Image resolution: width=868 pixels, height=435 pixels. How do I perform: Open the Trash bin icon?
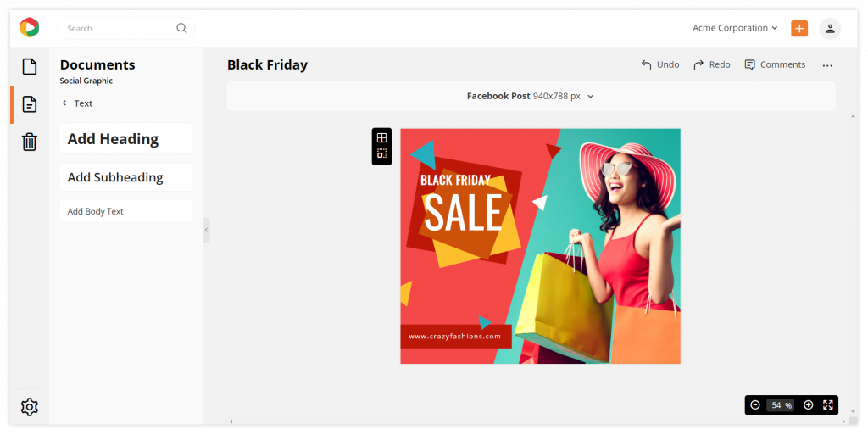click(30, 142)
